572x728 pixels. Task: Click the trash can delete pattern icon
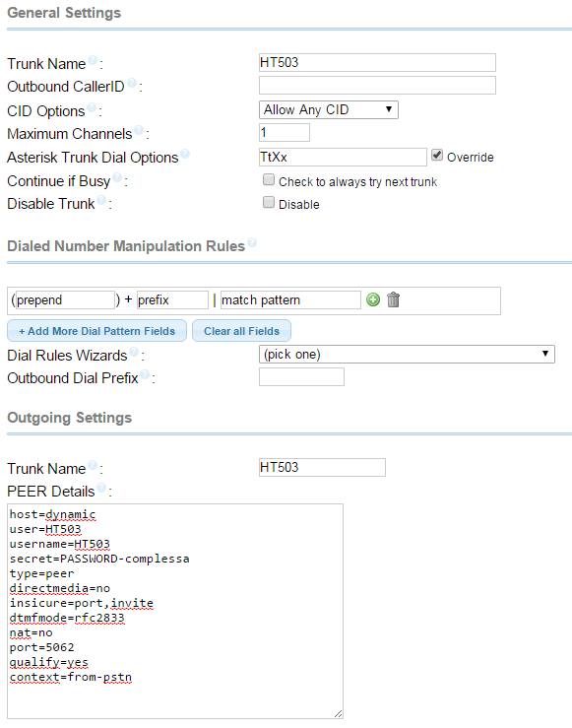pyautogui.click(x=394, y=299)
